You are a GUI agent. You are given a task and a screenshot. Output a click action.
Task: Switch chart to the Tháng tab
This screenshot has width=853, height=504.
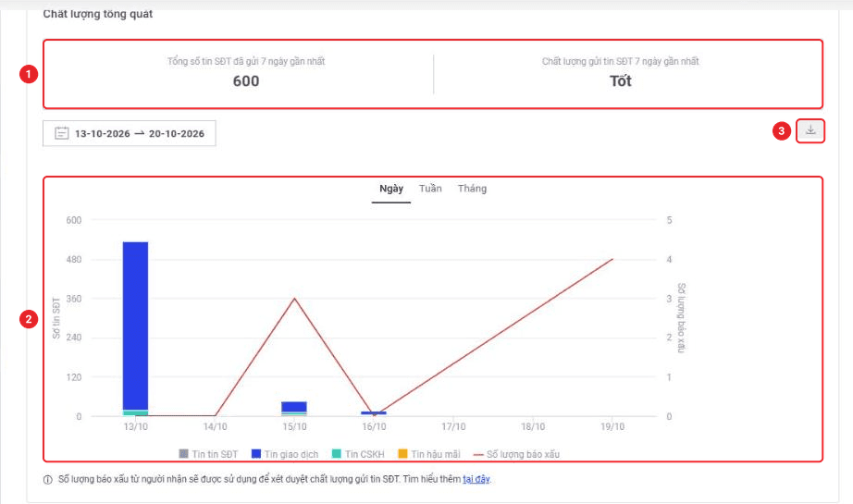472,189
